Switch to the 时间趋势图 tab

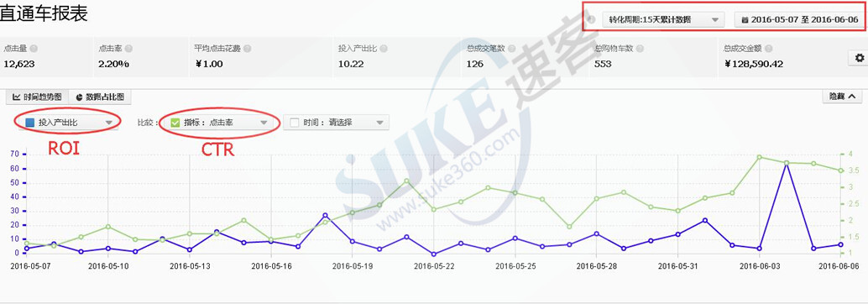(38, 97)
